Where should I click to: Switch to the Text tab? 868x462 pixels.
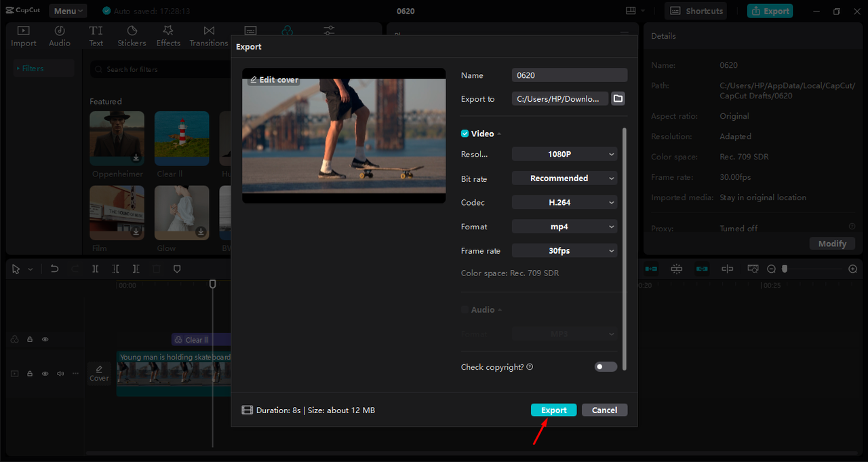pos(96,36)
